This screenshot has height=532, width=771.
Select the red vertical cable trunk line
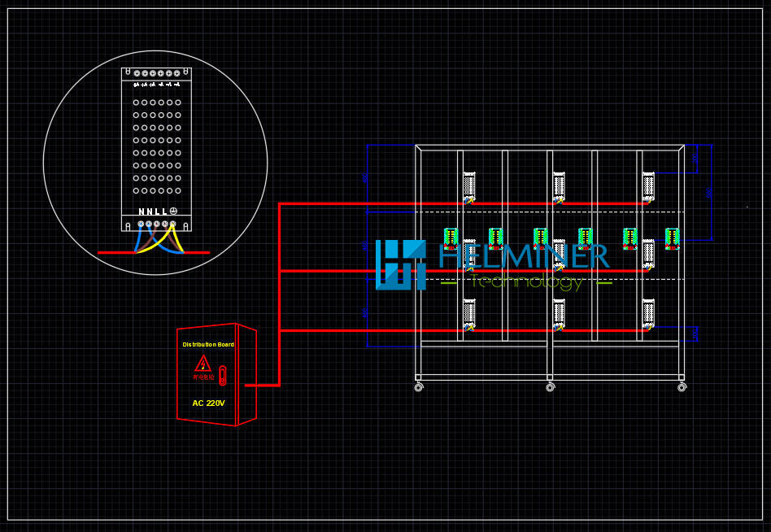(x=279, y=293)
